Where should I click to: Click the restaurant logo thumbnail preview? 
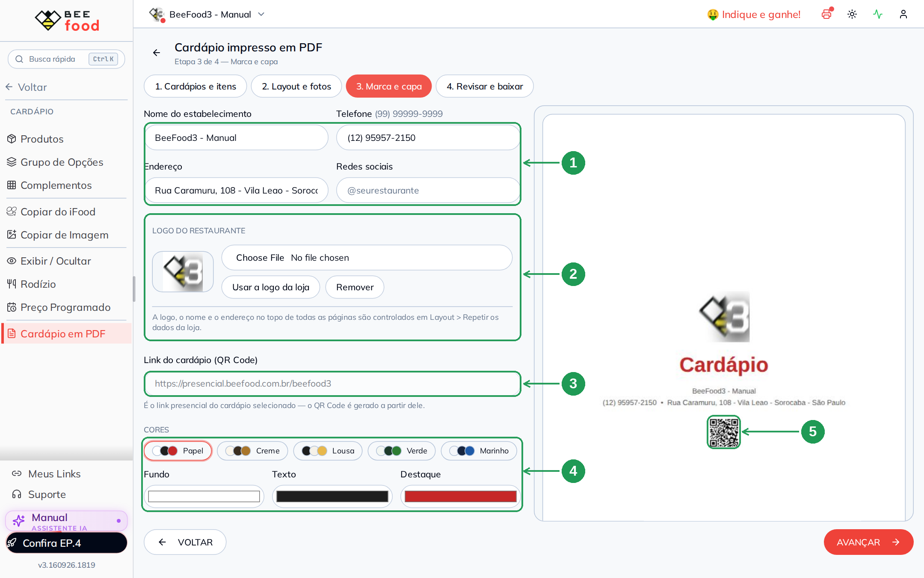(x=183, y=272)
